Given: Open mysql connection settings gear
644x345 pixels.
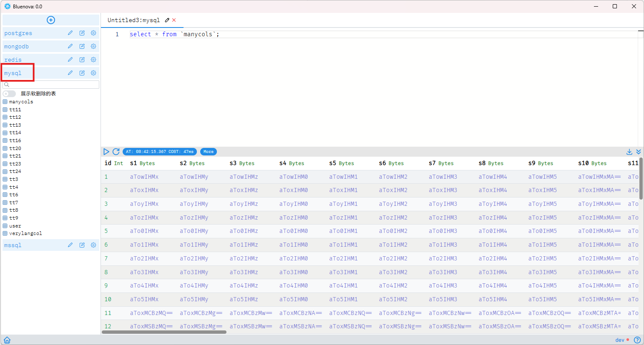Looking at the screenshot, I should coord(93,73).
